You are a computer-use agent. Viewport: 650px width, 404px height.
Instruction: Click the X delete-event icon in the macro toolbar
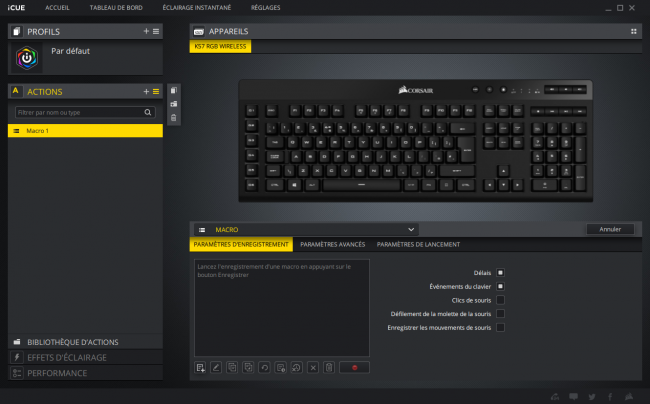click(313, 368)
